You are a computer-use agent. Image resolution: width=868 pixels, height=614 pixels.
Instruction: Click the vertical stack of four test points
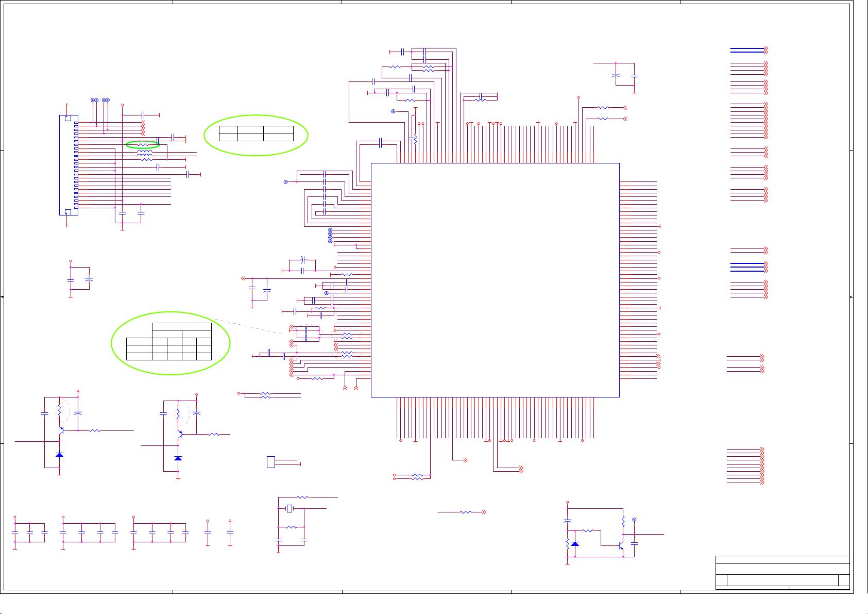(330, 236)
